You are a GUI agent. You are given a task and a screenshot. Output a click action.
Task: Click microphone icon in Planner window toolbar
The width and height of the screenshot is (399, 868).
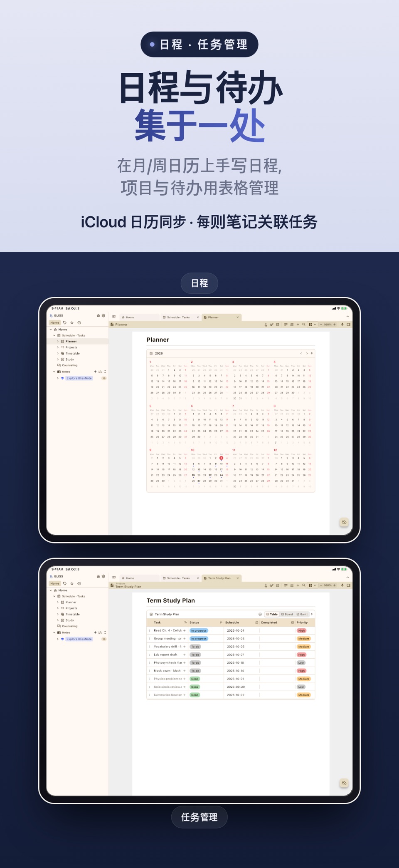[x=342, y=325]
